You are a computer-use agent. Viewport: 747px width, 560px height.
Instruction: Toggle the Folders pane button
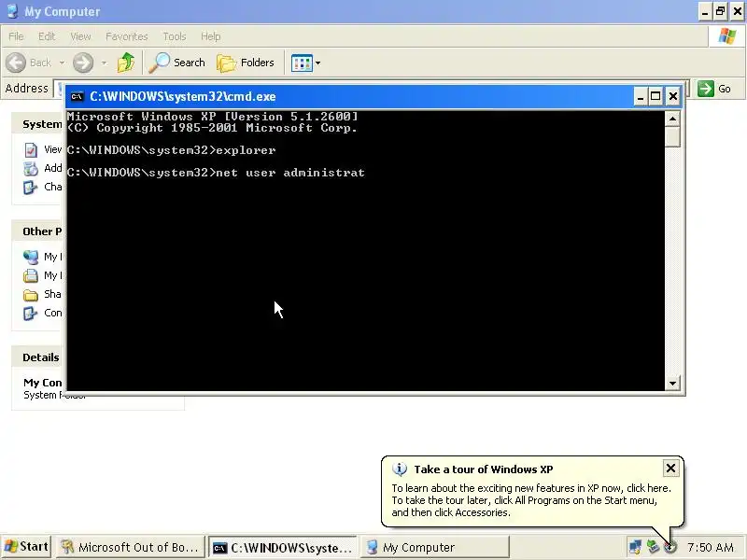pyautogui.click(x=246, y=63)
